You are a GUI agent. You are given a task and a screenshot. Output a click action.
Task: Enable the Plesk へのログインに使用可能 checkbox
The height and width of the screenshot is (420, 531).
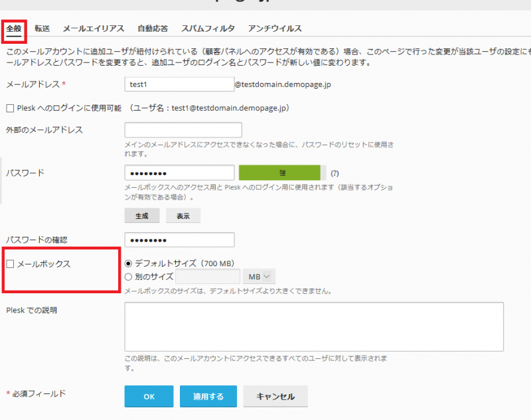click(10, 109)
